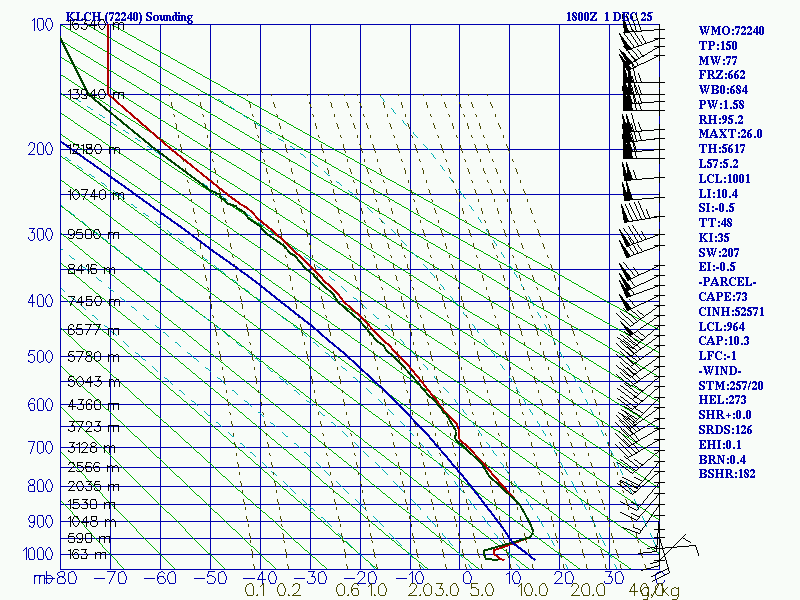Click the '8415 m' height label
This screenshot has height=600, width=800.
(92, 269)
